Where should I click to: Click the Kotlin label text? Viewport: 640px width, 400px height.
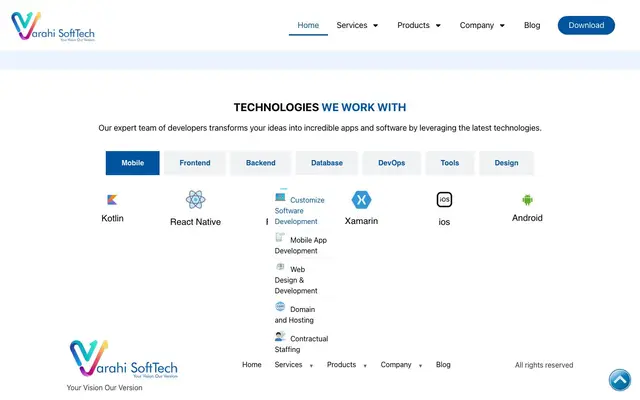pos(112,218)
